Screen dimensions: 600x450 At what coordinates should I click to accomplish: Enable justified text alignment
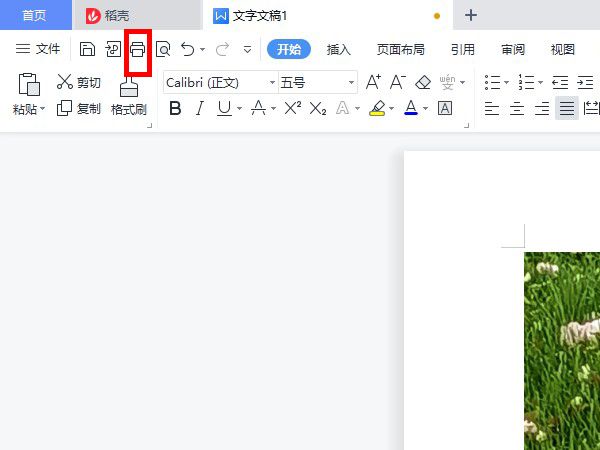pyautogui.click(x=567, y=108)
